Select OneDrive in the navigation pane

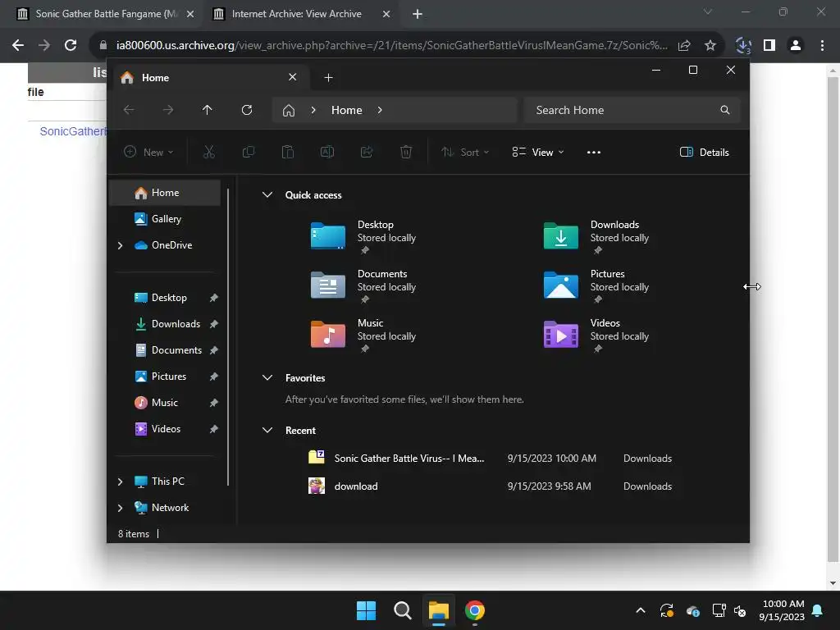(x=165, y=244)
